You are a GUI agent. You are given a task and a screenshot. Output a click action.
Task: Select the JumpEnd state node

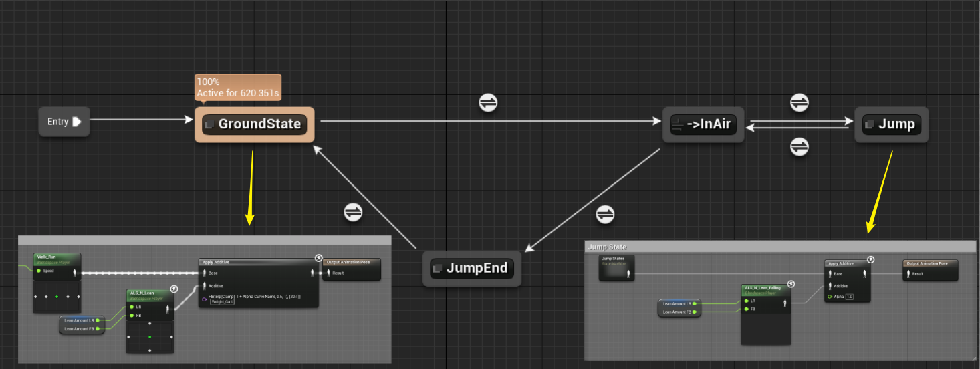tap(472, 269)
